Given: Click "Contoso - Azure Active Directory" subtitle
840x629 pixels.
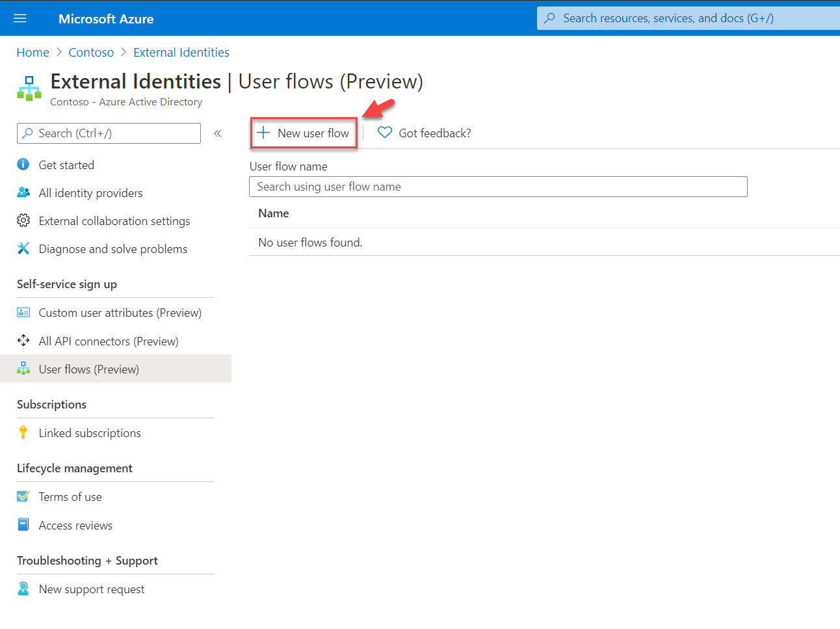Looking at the screenshot, I should coord(126,102).
